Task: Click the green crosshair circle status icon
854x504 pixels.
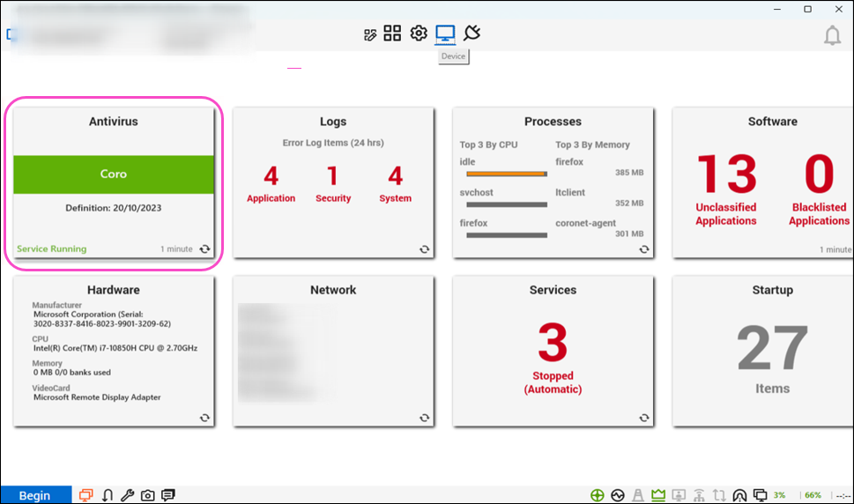Action: pyautogui.click(x=597, y=494)
